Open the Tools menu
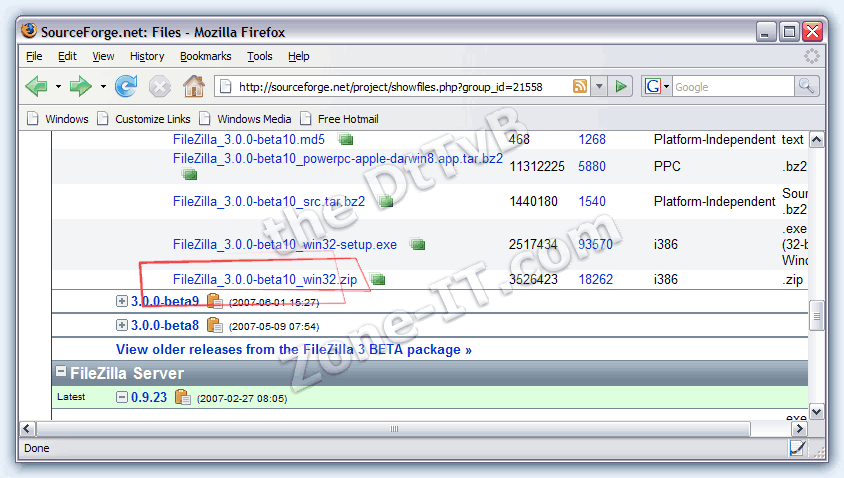844x478 pixels. (259, 56)
